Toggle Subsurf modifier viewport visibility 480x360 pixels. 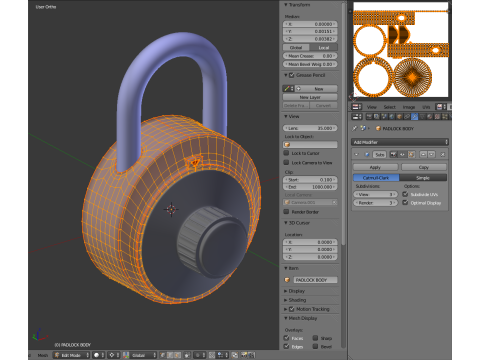(x=402, y=154)
